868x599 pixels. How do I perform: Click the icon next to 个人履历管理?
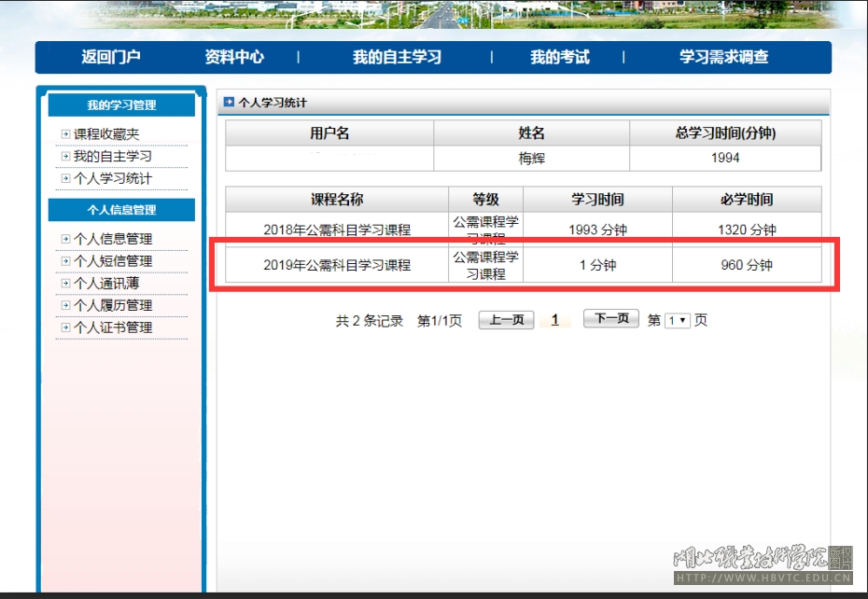(65, 305)
